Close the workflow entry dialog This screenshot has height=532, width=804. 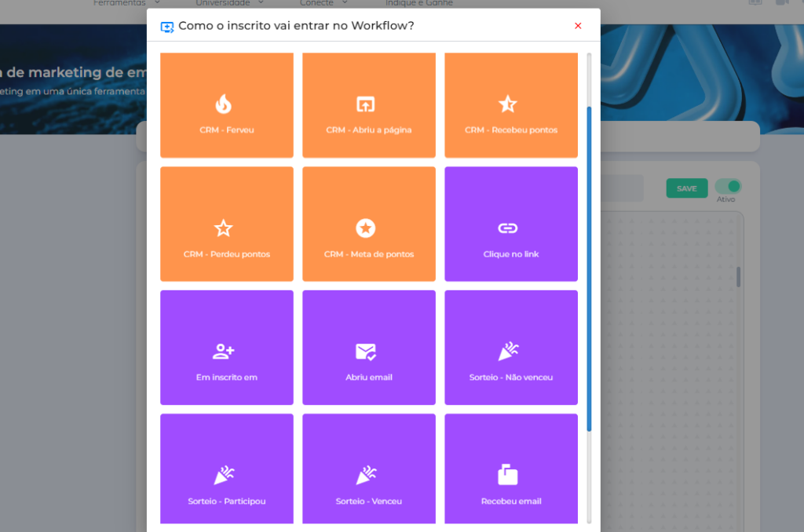(x=578, y=26)
